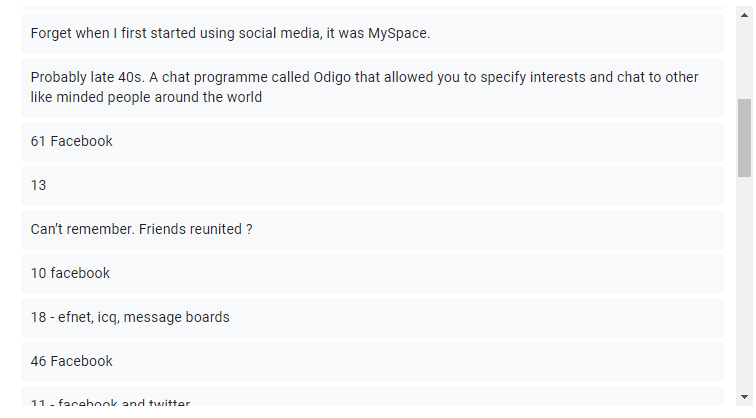Screen dimensions: 756x418
Task: Click the vertical scrollbar thumb
Action: [x=744, y=137]
